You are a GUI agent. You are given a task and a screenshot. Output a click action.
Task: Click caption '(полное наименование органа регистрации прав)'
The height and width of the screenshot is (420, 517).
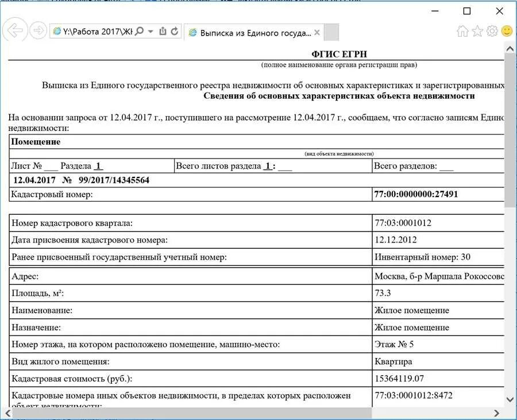pyautogui.click(x=339, y=65)
